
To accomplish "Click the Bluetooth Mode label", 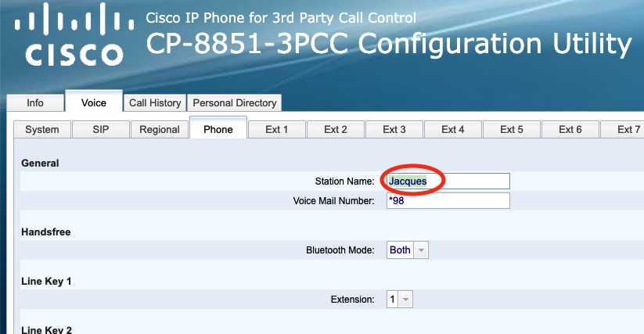I will 340,250.
